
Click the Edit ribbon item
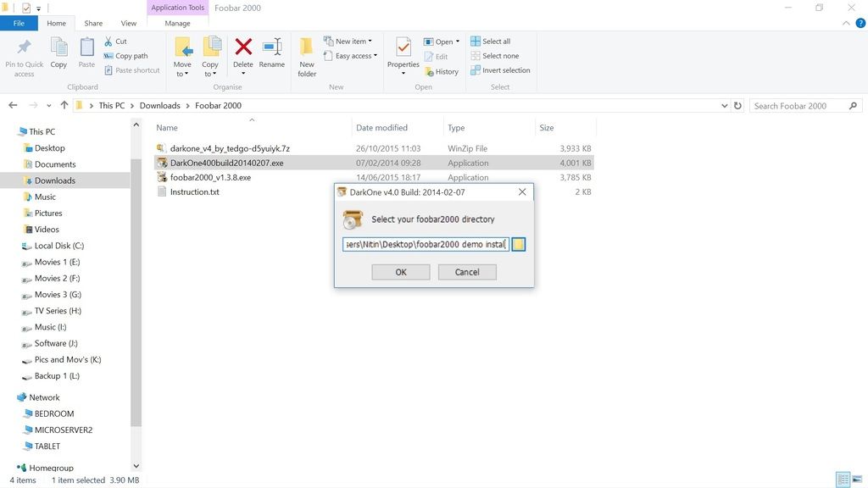437,57
